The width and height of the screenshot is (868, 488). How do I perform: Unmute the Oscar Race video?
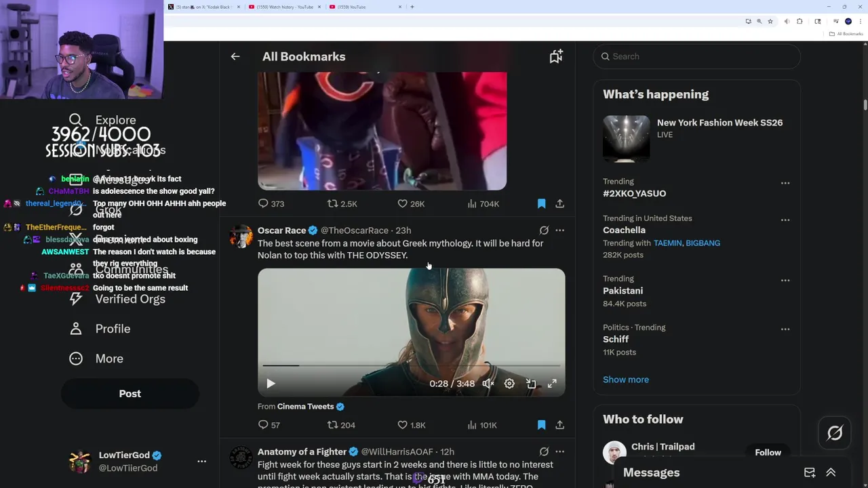click(488, 384)
